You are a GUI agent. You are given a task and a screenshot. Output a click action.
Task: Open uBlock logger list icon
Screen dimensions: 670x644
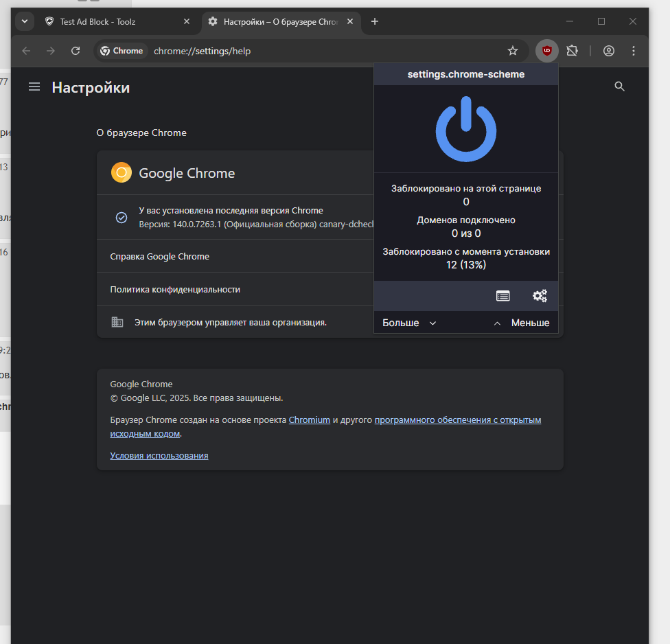503,296
